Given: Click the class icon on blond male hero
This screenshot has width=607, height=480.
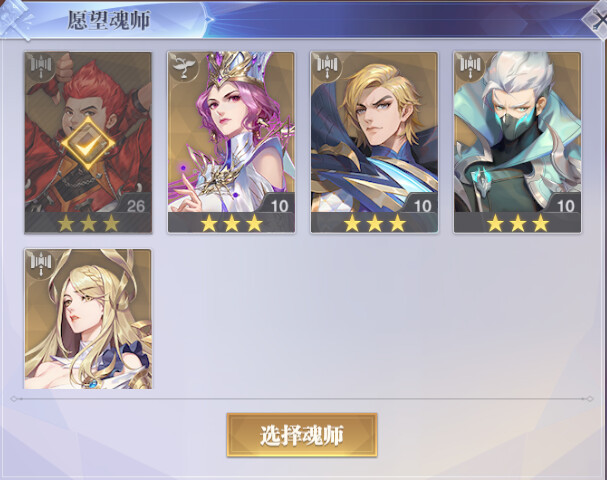Looking at the screenshot, I should click(x=328, y=67).
